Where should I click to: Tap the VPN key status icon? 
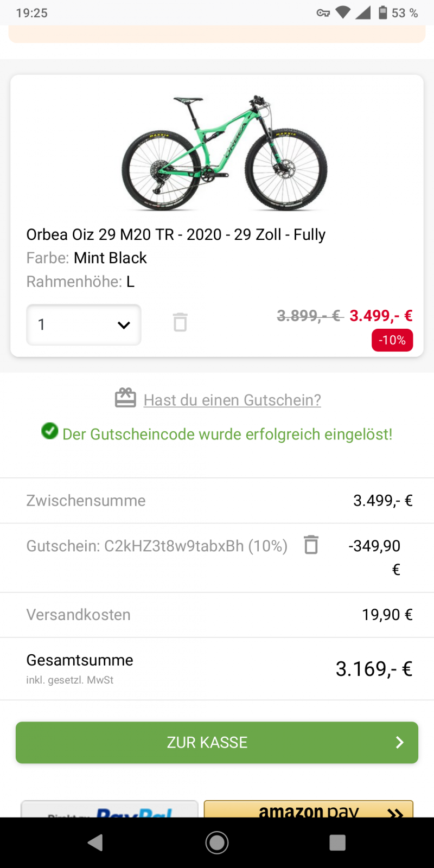point(323,12)
